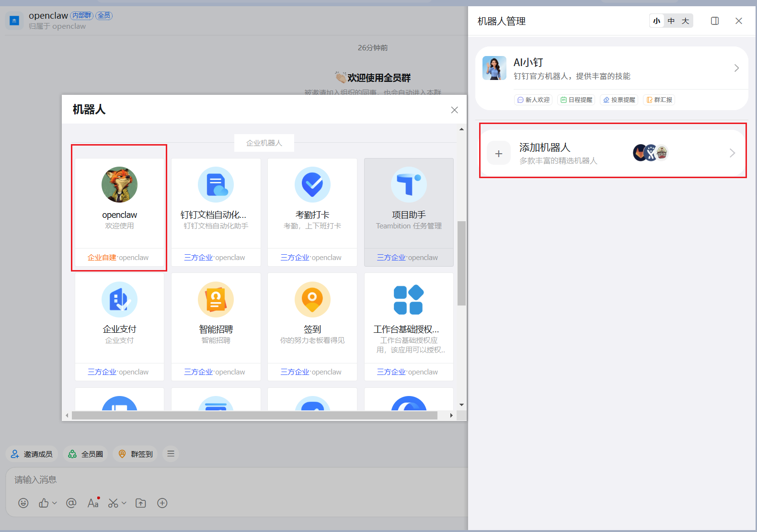Close the 机器人 dialog
The image size is (757, 532).
pyautogui.click(x=455, y=110)
